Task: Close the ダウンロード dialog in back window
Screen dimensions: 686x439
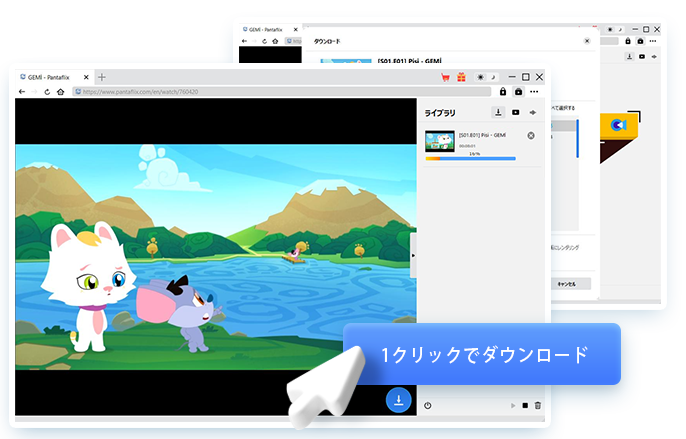Action: [x=587, y=41]
